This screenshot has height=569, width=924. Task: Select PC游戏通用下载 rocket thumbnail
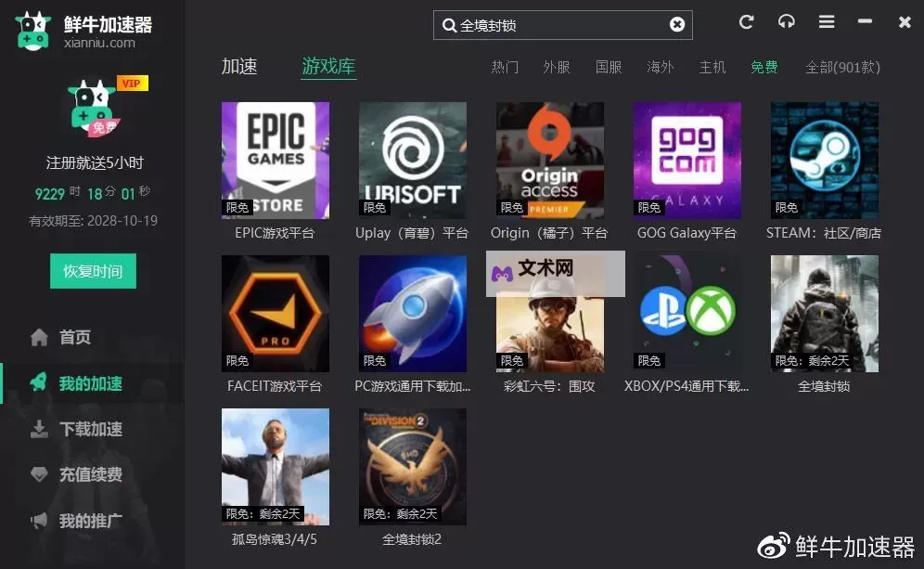pyautogui.click(x=413, y=314)
